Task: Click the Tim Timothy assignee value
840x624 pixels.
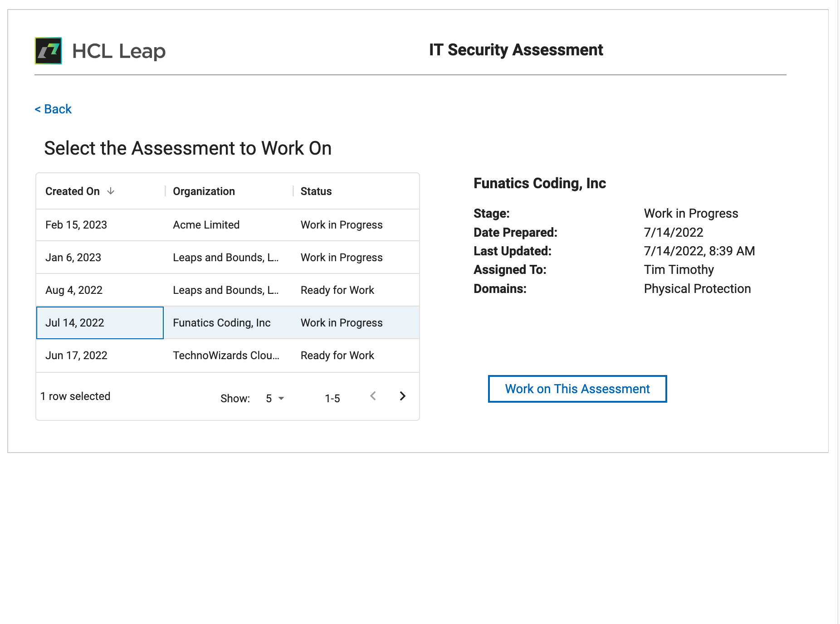Action: [x=679, y=270]
